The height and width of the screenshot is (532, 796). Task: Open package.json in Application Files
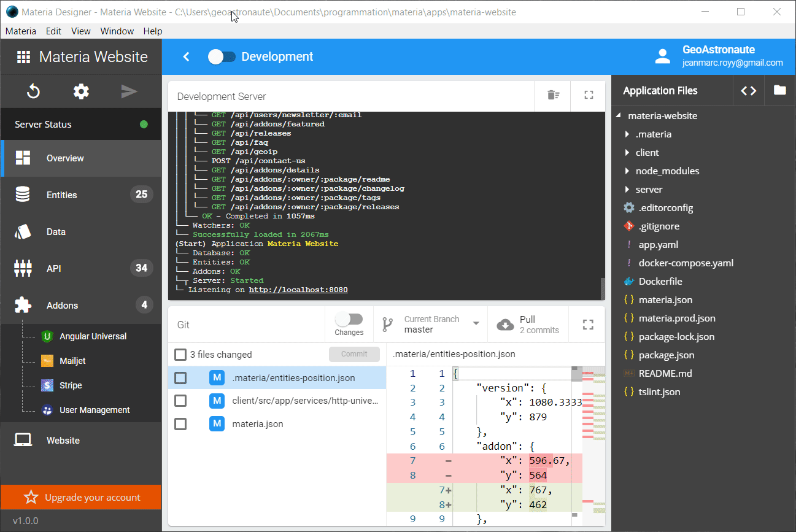(x=667, y=355)
